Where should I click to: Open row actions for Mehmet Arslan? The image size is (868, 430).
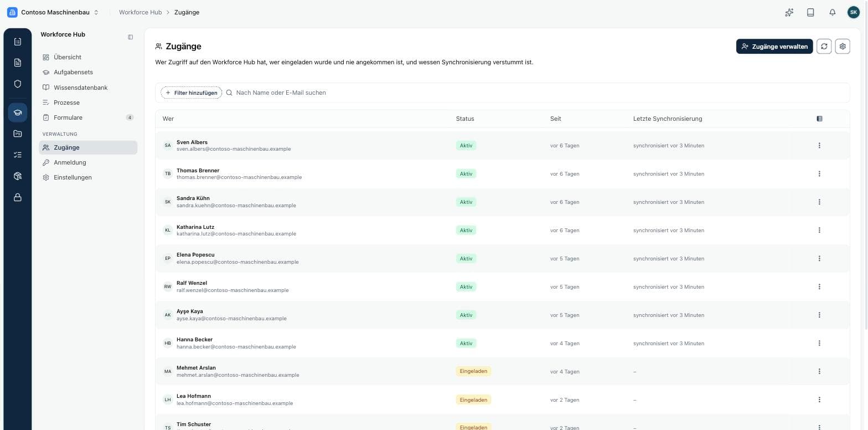(819, 371)
